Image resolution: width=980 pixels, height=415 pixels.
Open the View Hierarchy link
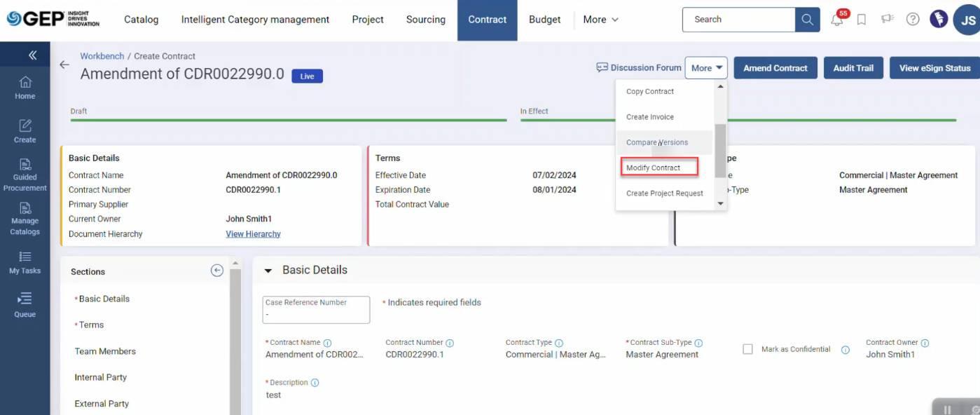[x=253, y=234]
